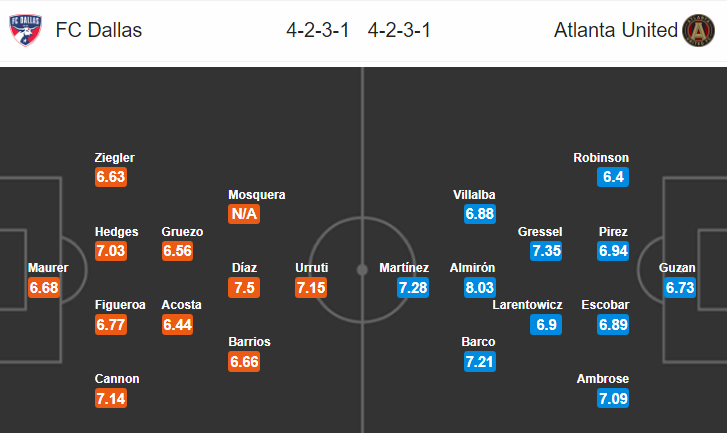Click Gressel's 7.35 rating badge
This screenshot has width=727, height=433.
[546, 251]
